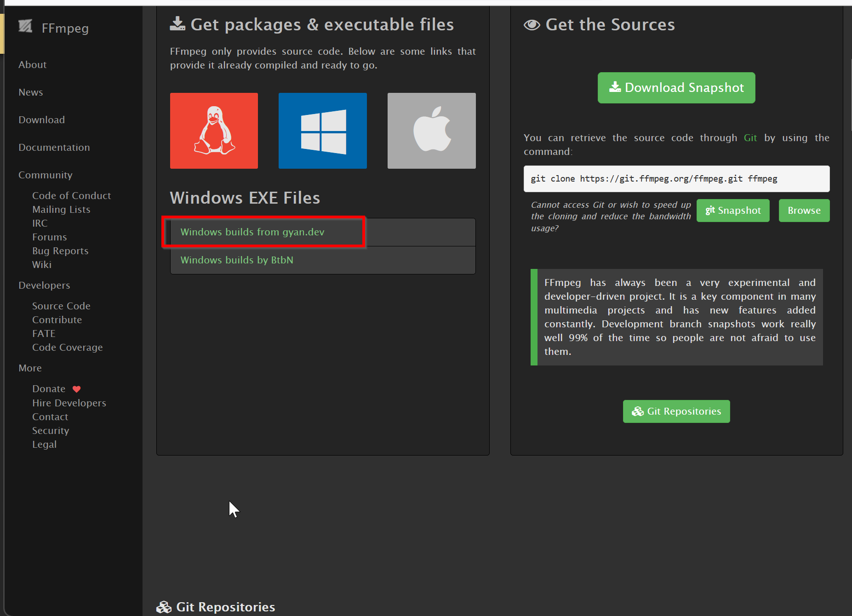Click the Browse button
This screenshot has height=616, width=852.
pyautogui.click(x=804, y=211)
